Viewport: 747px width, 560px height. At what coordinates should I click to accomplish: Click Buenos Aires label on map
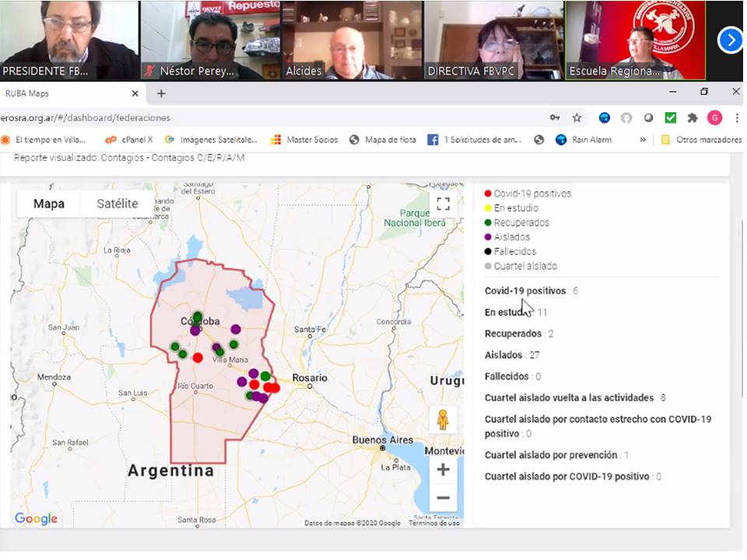383,440
